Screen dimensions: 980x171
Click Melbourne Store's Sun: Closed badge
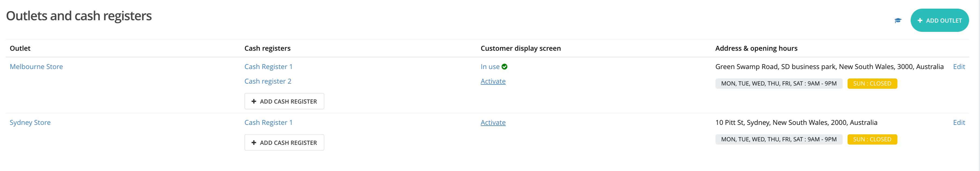pyautogui.click(x=872, y=83)
